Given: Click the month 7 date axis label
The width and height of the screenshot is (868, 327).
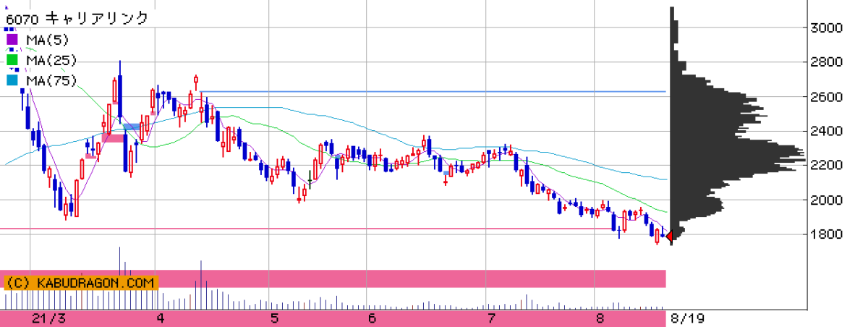Looking at the screenshot, I should coord(491,318).
